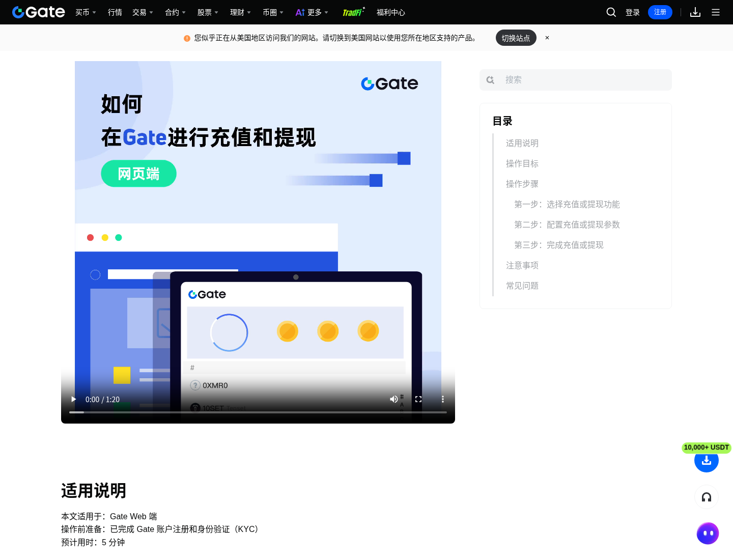Open the search magnifier icon in header
733x560 pixels.
coord(611,12)
